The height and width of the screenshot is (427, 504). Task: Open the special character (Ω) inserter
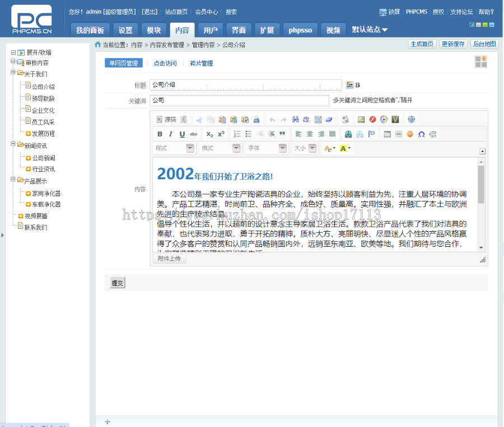point(422,134)
